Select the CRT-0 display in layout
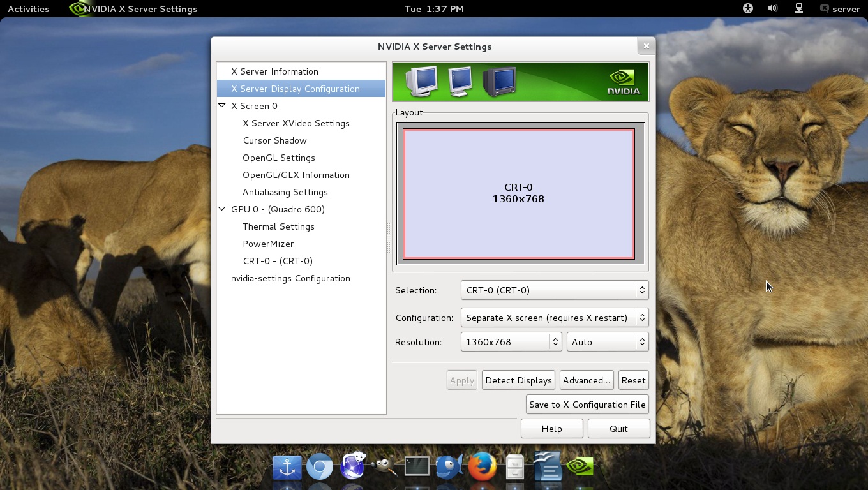The image size is (868, 490). 518,193
